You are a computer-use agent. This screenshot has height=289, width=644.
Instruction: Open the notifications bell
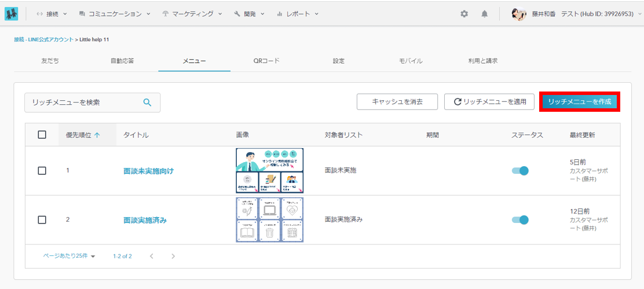point(484,14)
